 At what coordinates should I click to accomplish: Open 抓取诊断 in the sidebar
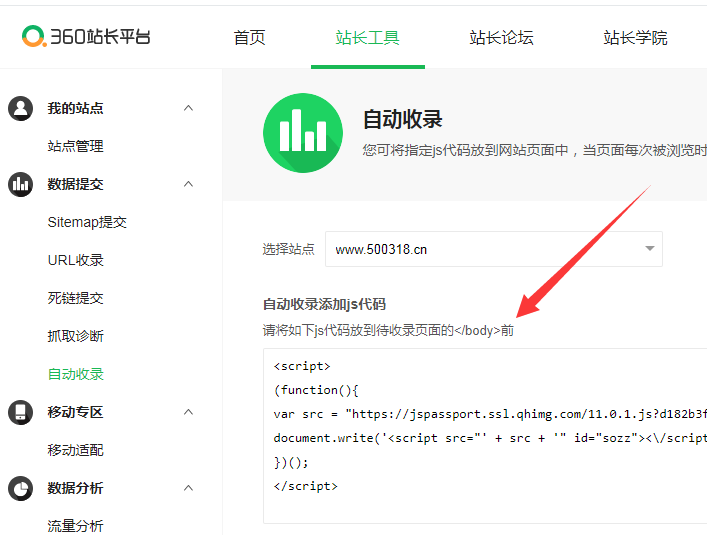tap(76, 336)
